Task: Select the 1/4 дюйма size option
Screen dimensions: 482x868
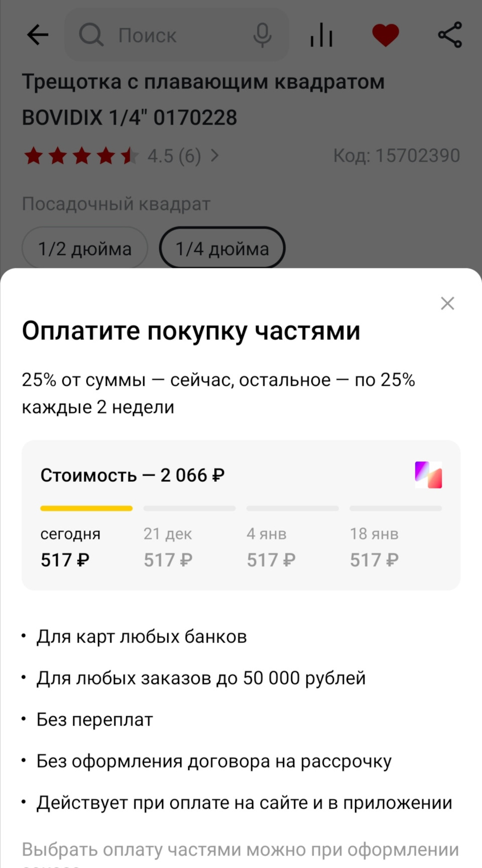Action: pyautogui.click(x=222, y=248)
